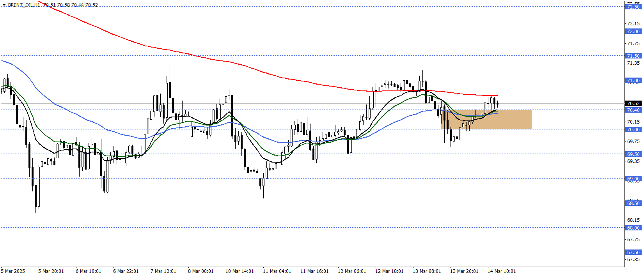Image resolution: width=644 pixels, height=276 pixels.
Task: Click the 5 Mar 2025 date label
Action: point(13,271)
